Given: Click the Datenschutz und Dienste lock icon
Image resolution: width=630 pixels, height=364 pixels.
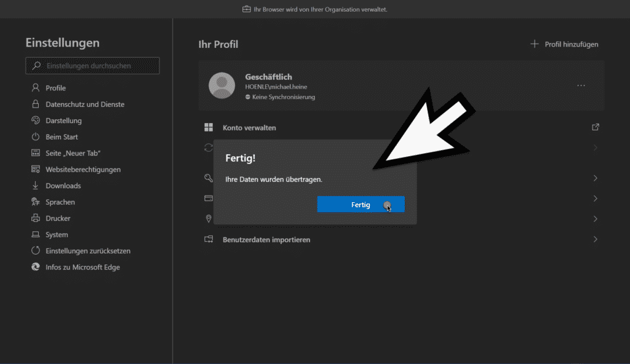Looking at the screenshot, I should point(35,104).
